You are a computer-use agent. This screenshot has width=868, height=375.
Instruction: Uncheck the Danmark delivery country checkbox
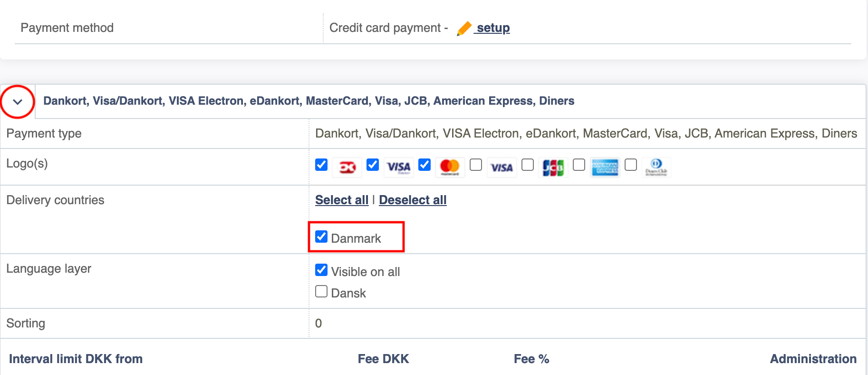[x=321, y=237]
